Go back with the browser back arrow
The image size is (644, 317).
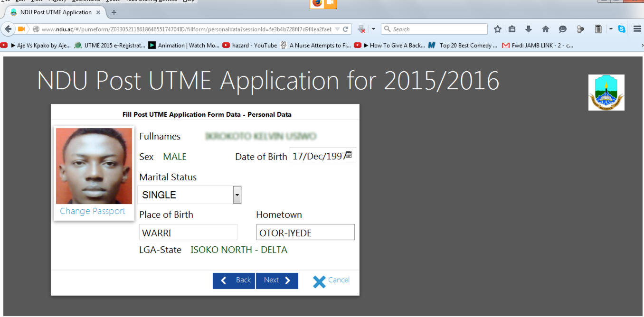click(x=8, y=29)
